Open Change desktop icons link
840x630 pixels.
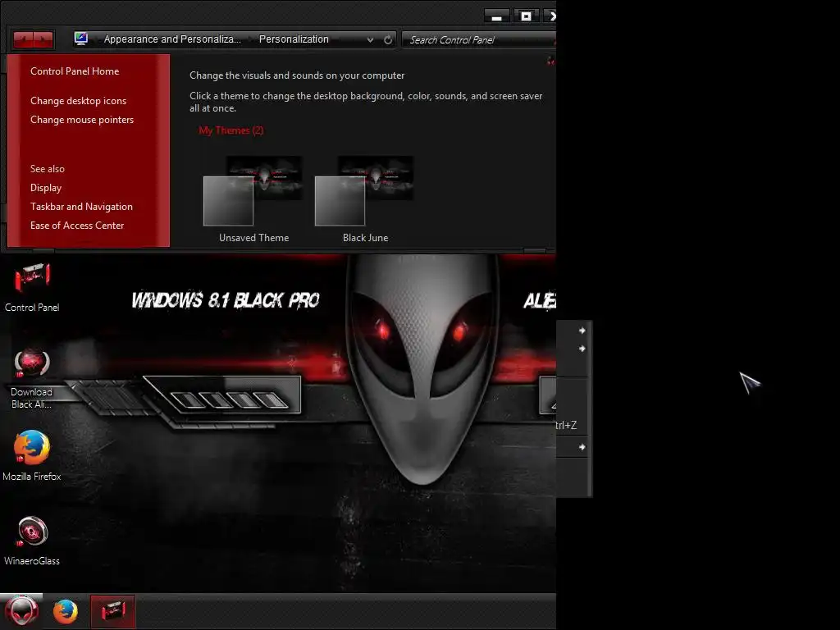(x=78, y=101)
